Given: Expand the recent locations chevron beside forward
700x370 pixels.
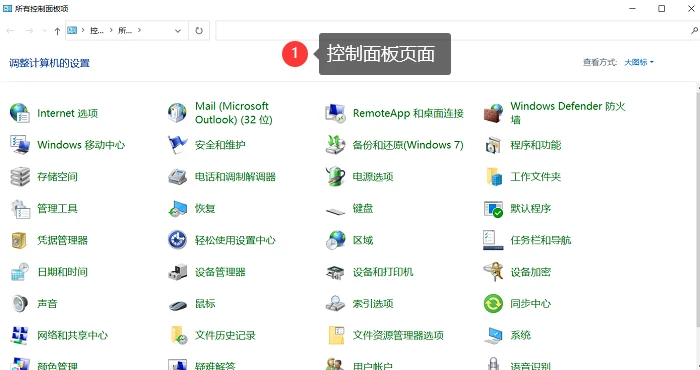Looking at the screenshot, I should pyautogui.click(x=44, y=31).
